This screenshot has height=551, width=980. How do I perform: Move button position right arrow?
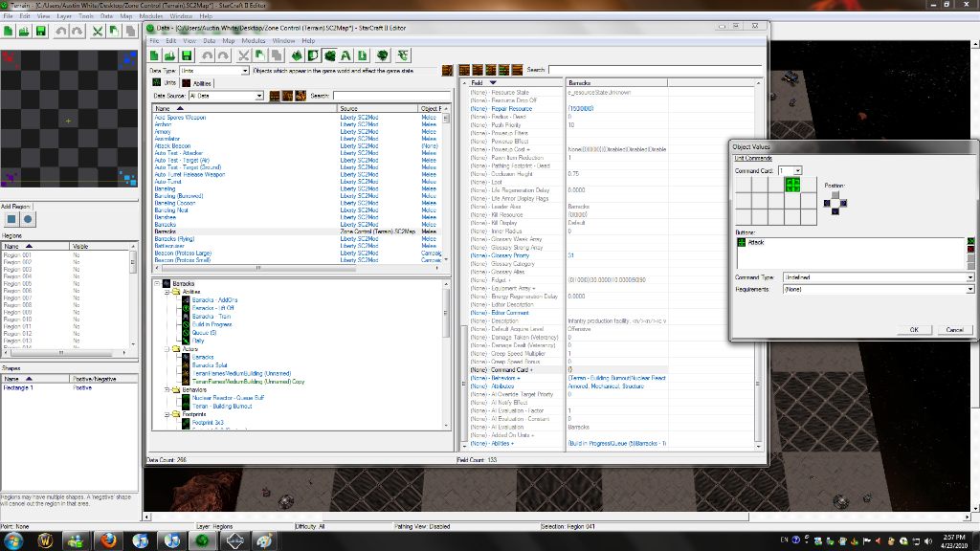[x=843, y=203]
